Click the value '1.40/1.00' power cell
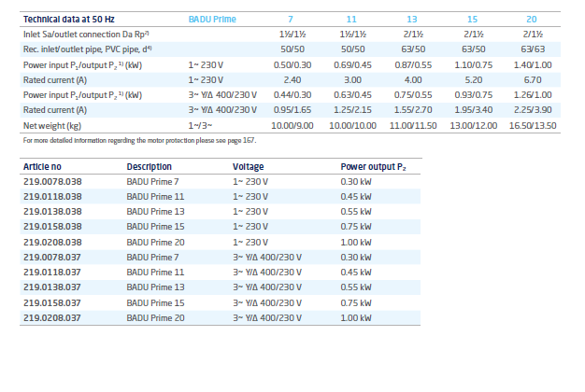This screenshot has height=392, width=585. (533, 64)
